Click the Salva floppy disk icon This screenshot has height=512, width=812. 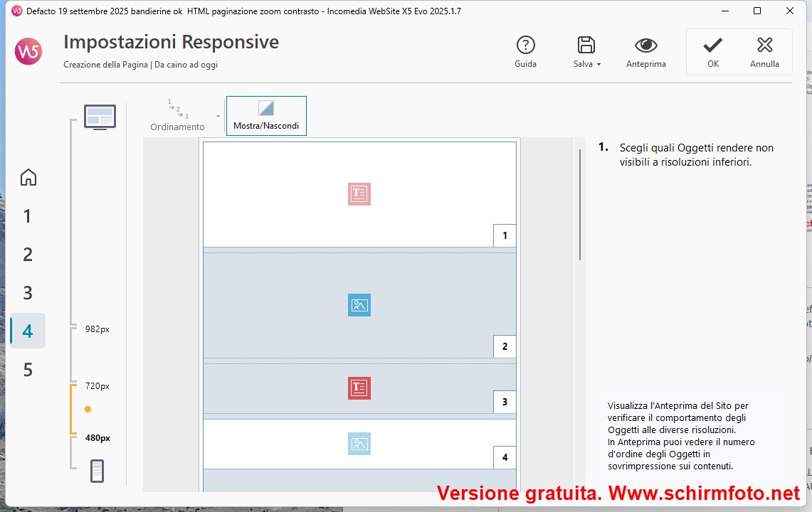pyautogui.click(x=586, y=46)
